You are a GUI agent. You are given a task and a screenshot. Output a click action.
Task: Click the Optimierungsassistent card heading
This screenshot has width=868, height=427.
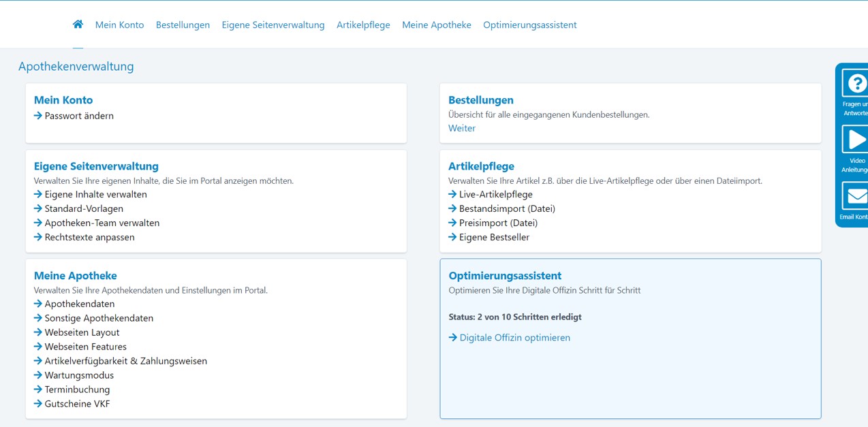(505, 276)
